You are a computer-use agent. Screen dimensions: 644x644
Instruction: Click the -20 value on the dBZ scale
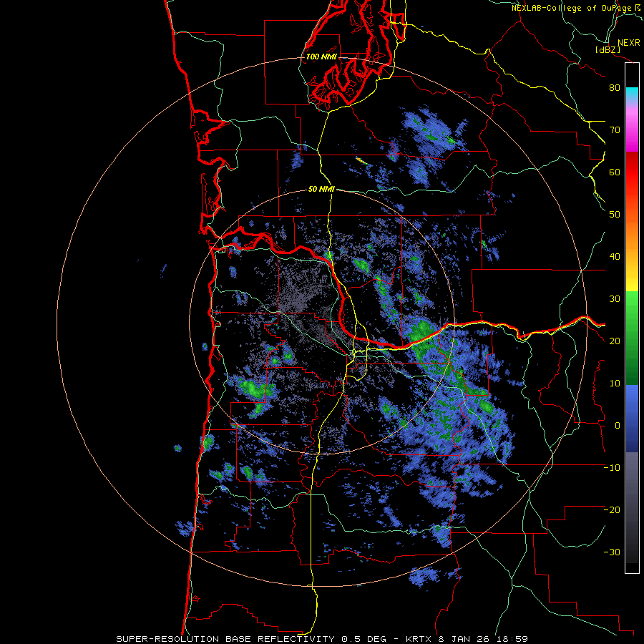pos(612,510)
